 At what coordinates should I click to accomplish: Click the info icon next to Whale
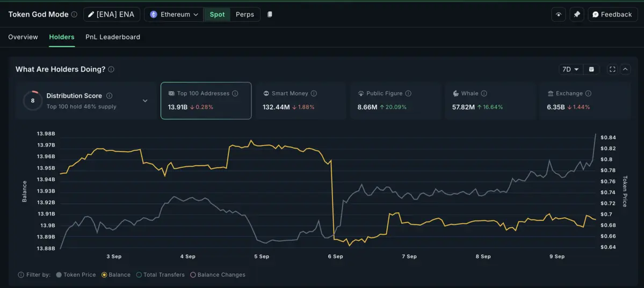(x=484, y=93)
